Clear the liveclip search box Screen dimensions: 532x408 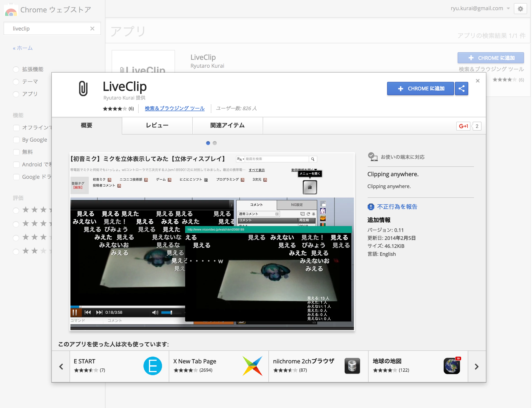coord(92,29)
